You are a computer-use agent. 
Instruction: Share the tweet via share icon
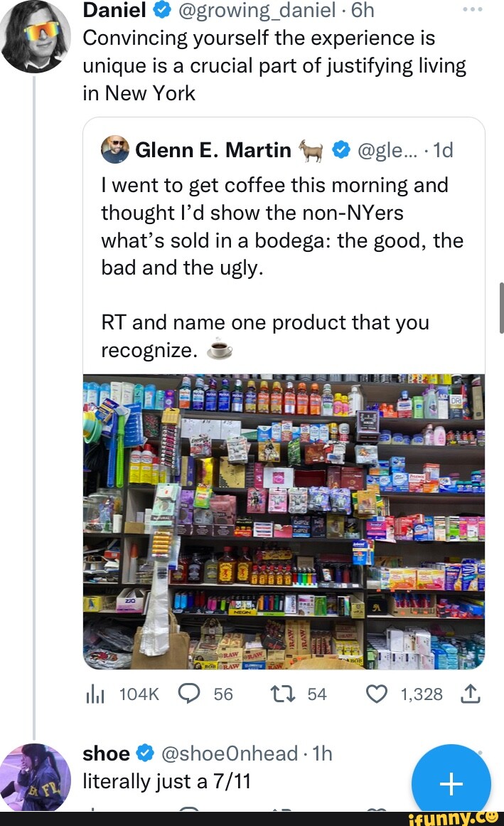coord(471,694)
